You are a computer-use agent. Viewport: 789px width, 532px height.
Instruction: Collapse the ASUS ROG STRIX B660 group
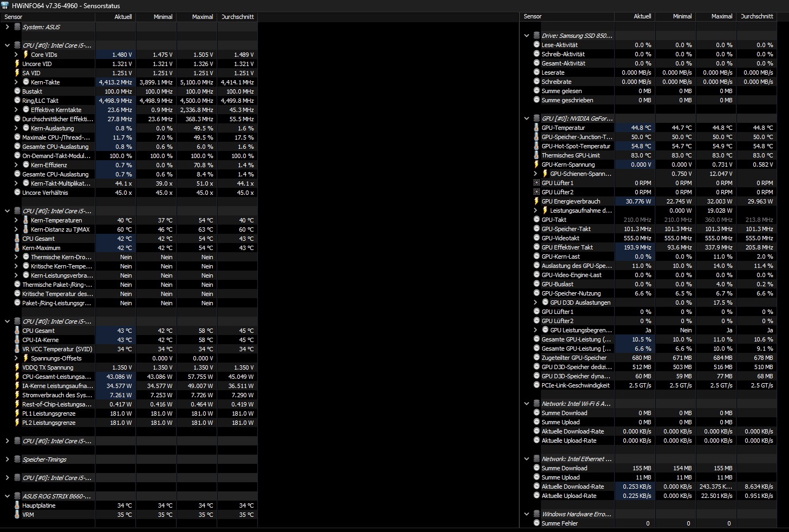coord(7,496)
